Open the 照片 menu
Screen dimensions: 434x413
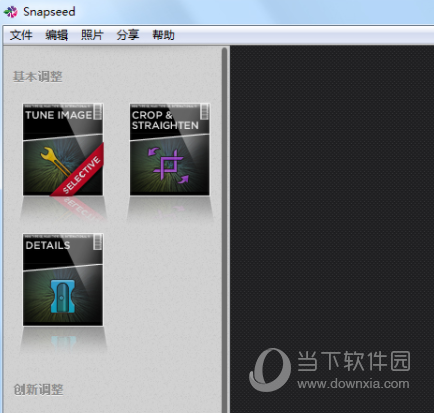click(x=92, y=35)
